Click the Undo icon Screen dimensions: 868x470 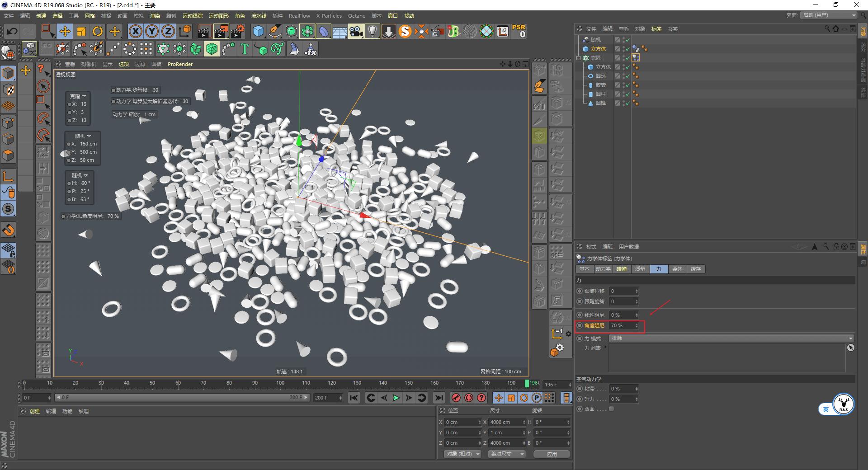coord(12,31)
